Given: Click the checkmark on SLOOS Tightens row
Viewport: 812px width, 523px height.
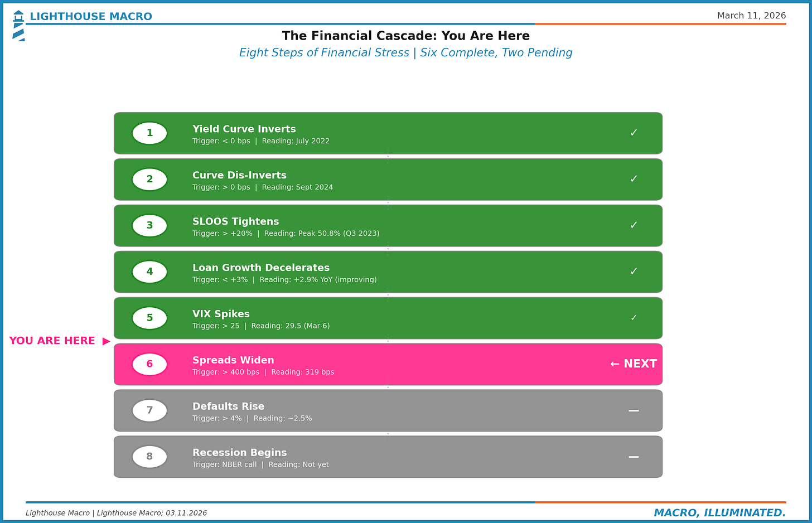Looking at the screenshot, I should (x=634, y=225).
